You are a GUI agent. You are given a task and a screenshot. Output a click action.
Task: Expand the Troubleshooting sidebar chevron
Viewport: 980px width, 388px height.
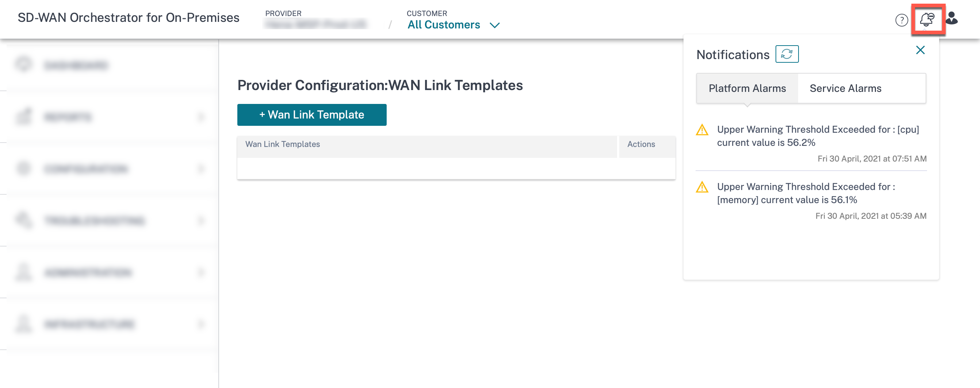click(201, 220)
